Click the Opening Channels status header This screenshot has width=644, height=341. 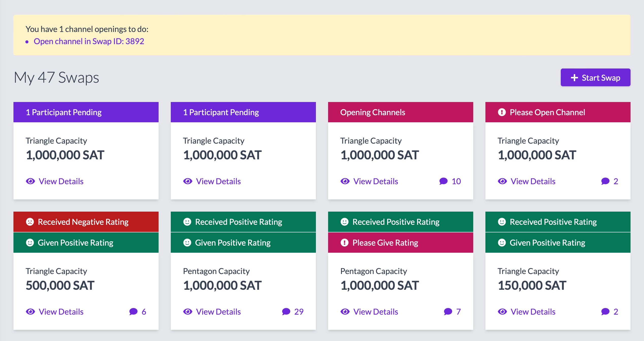click(400, 112)
